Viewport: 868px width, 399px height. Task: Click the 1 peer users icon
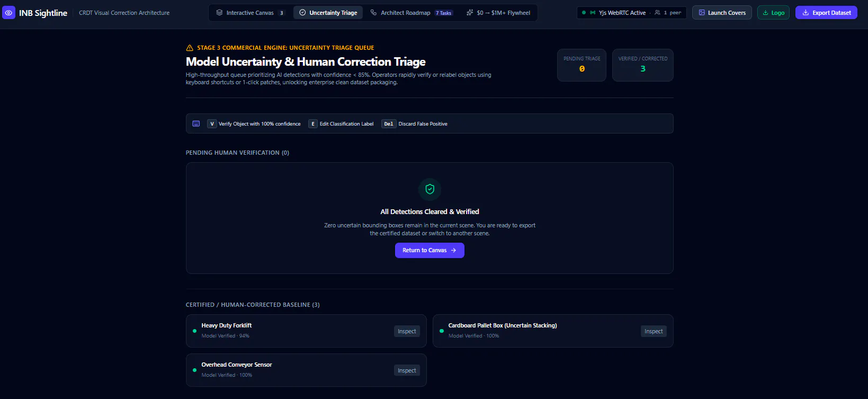coord(657,13)
